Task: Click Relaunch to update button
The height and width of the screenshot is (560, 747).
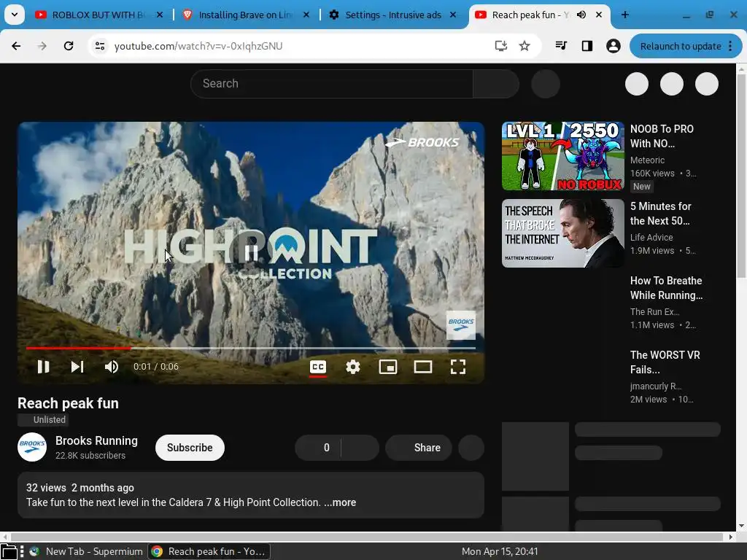Action: point(681,46)
